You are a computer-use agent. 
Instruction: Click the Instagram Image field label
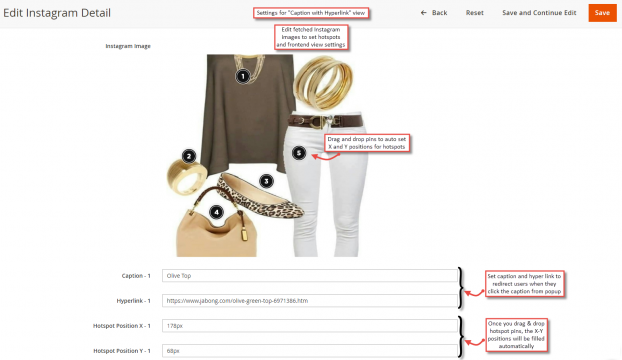pos(128,46)
